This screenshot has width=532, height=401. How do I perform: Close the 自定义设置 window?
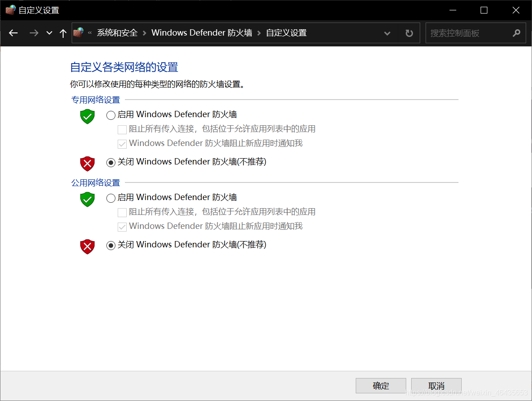point(516,10)
